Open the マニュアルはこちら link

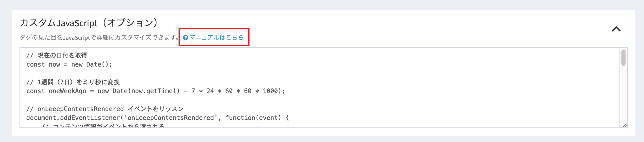click(x=216, y=37)
